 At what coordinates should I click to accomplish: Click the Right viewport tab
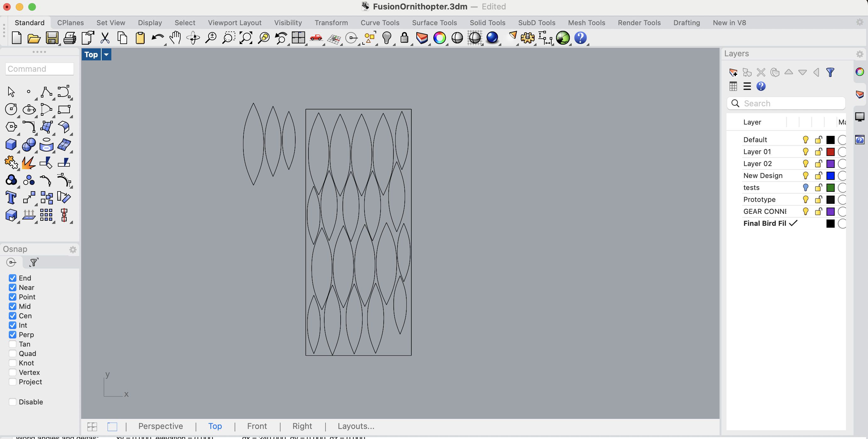(x=302, y=426)
